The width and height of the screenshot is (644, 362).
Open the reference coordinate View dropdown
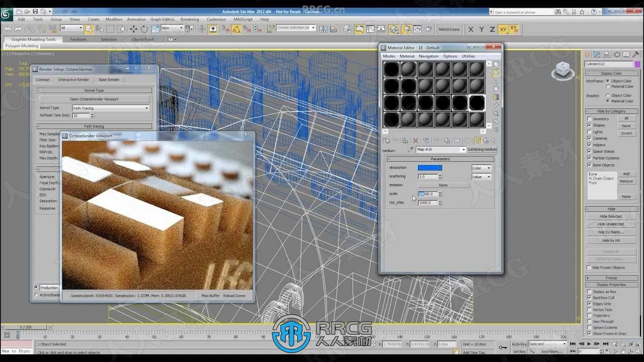[x=172, y=28]
